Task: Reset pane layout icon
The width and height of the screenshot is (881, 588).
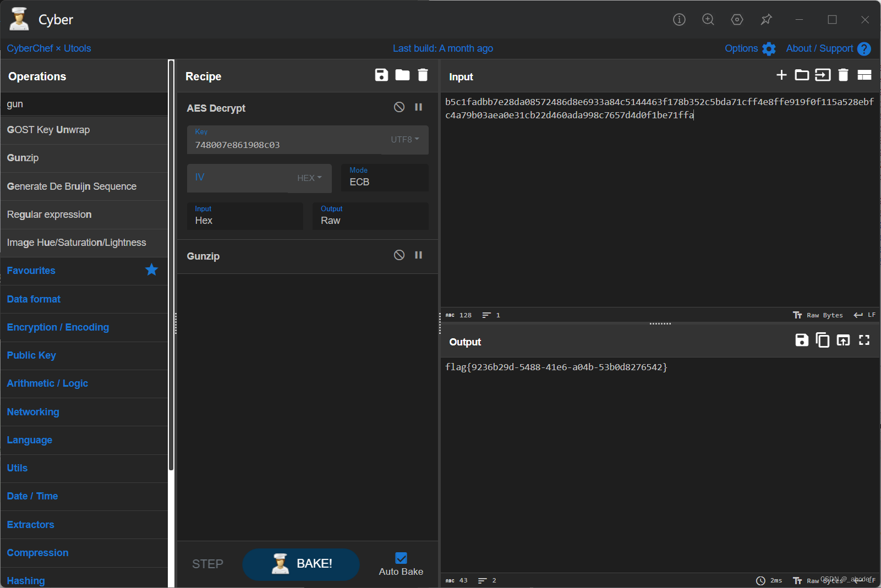Action: click(864, 75)
